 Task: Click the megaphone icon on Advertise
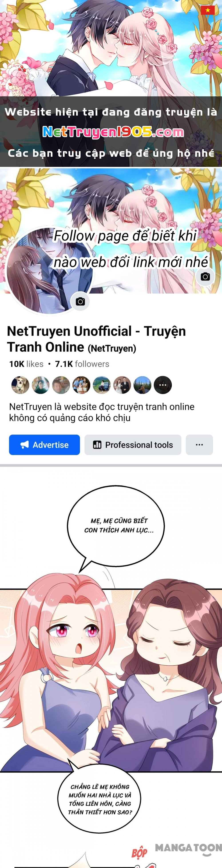click(x=25, y=445)
